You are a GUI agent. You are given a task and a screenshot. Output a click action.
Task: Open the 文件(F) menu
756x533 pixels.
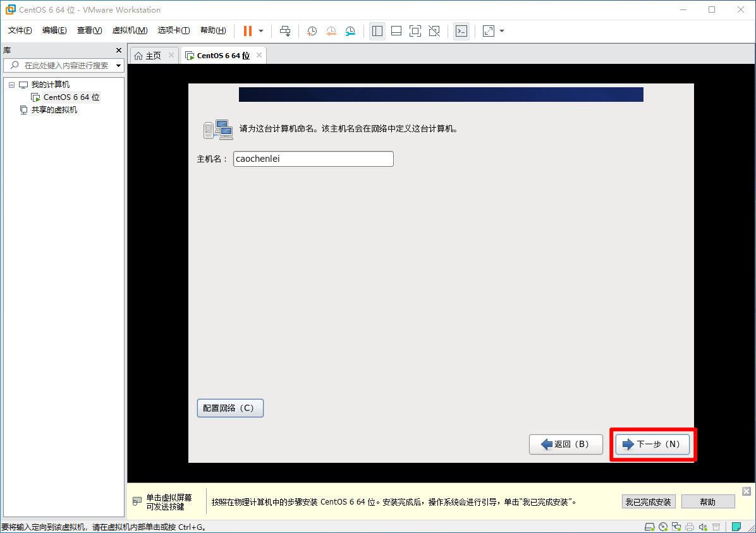click(20, 30)
